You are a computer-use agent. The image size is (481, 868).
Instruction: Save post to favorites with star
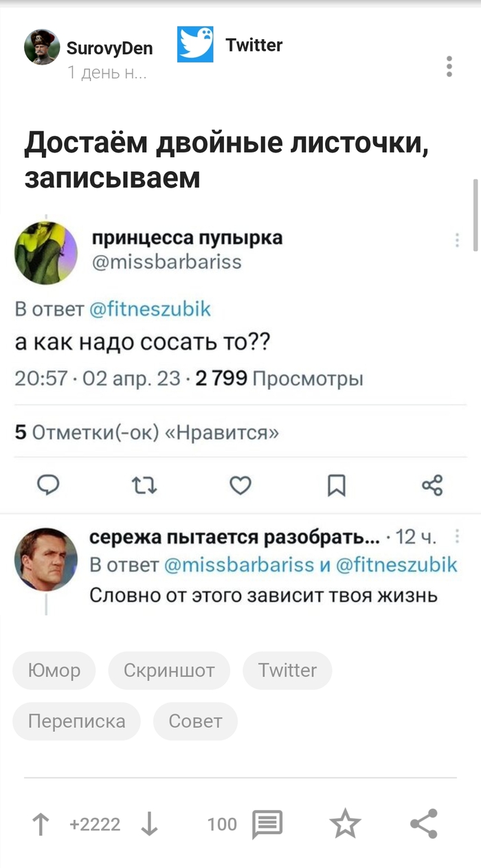[345, 823]
